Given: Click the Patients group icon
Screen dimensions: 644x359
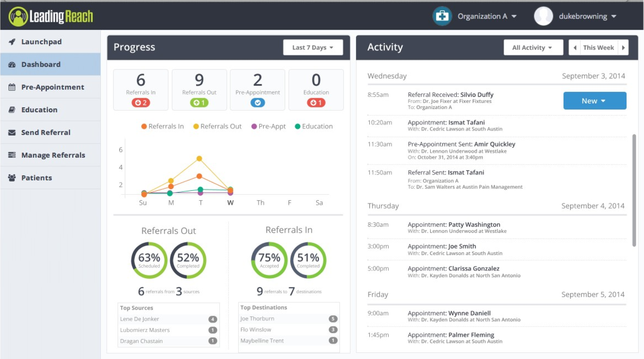Looking at the screenshot, I should pyautogui.click(x=12, y=178).
